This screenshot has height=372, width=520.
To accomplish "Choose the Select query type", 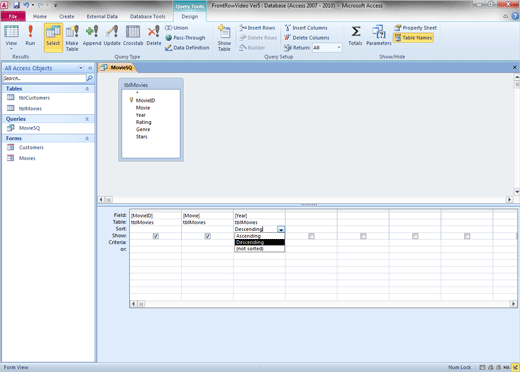I will click(53, 37).
